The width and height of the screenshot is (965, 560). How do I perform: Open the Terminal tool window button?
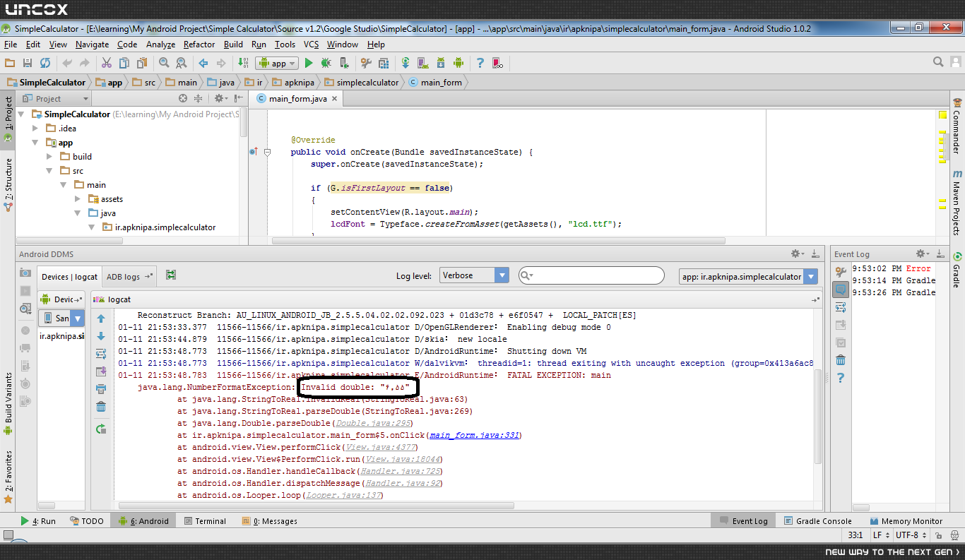[205, 521]
